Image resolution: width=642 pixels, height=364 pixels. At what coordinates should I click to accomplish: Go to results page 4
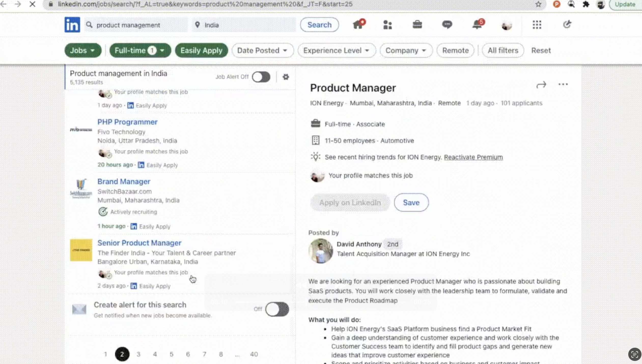[155, 354]
